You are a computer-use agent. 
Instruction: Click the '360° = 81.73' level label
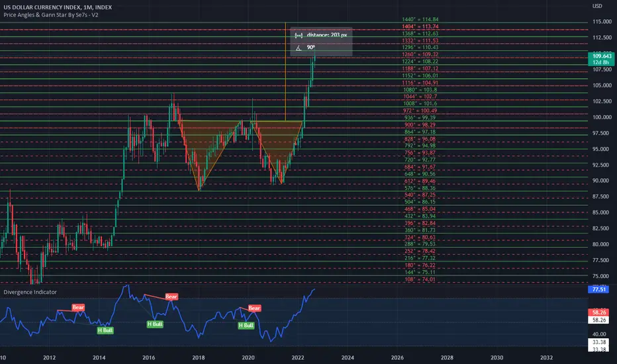420,230
